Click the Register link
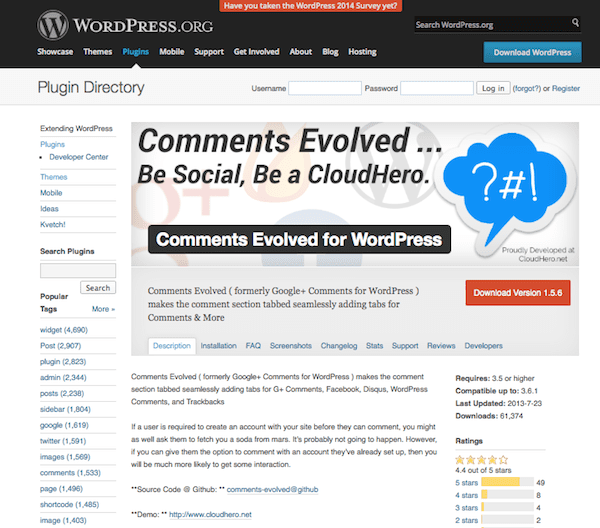The image size is (600, 528). tap(566, 88)
